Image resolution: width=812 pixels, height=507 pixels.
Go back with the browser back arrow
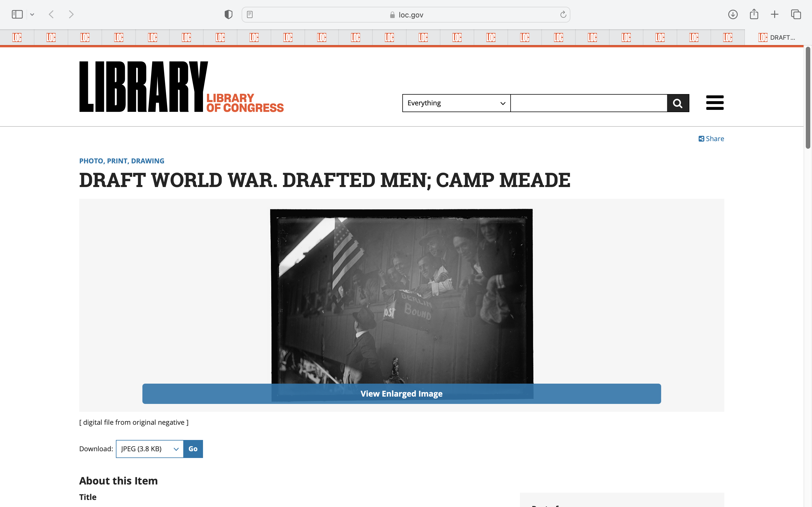coord(51,14)
